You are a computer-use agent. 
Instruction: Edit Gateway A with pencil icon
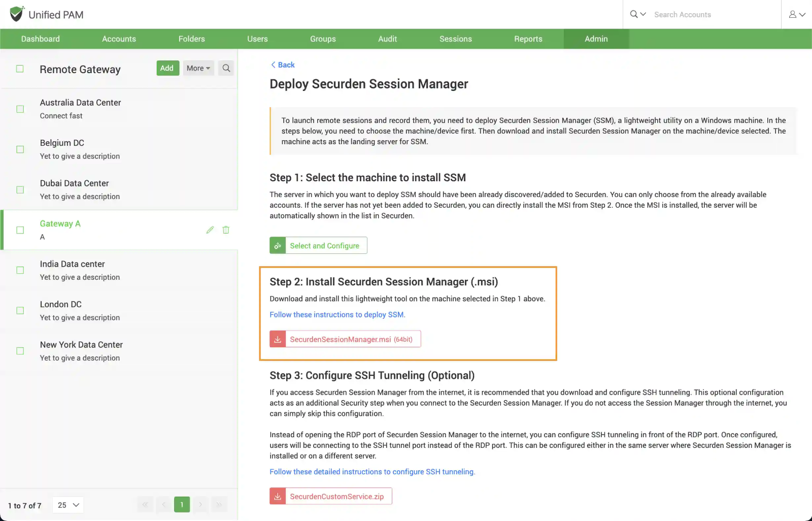210,230
